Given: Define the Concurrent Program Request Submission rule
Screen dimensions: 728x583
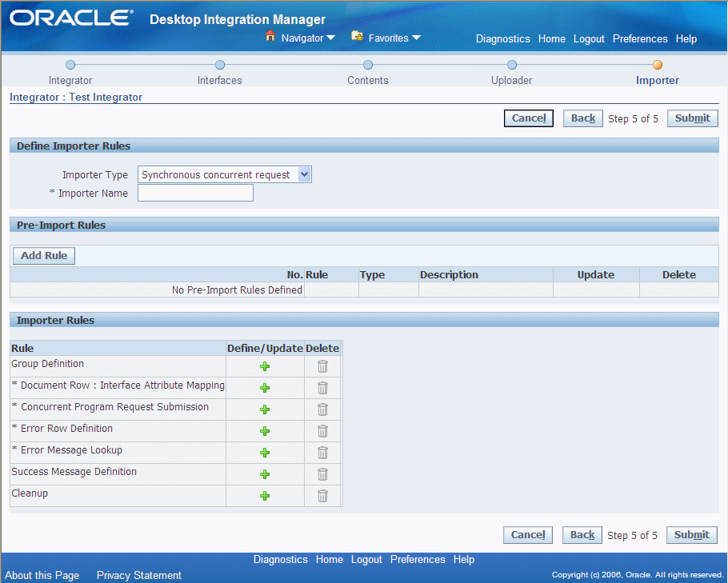Looking at the screenshot, I should click(265, 409).
